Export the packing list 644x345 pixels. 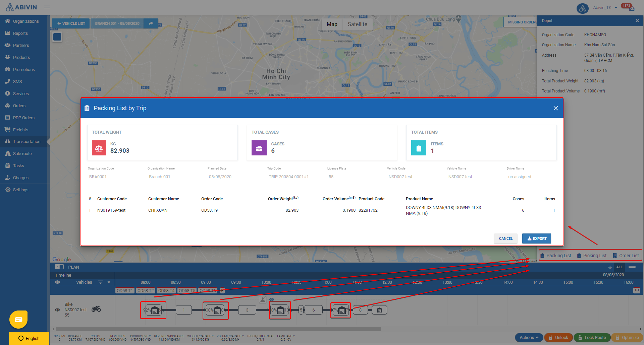536,238
